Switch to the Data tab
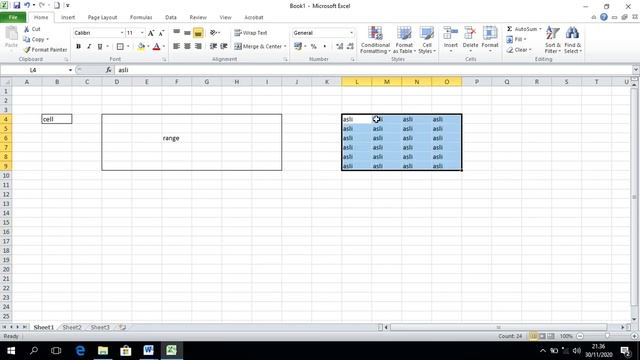640x360 pixels. click(x=171, y=17)
